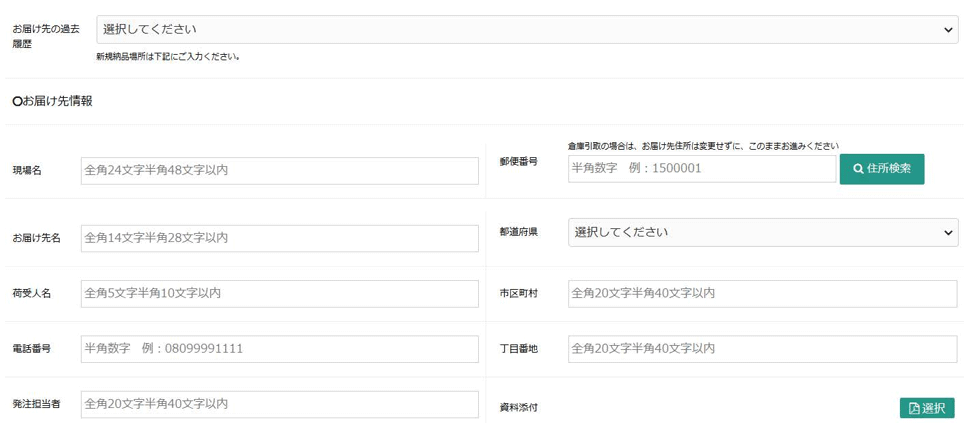Click the お届け先の過去履歴 label

point(46,36)
